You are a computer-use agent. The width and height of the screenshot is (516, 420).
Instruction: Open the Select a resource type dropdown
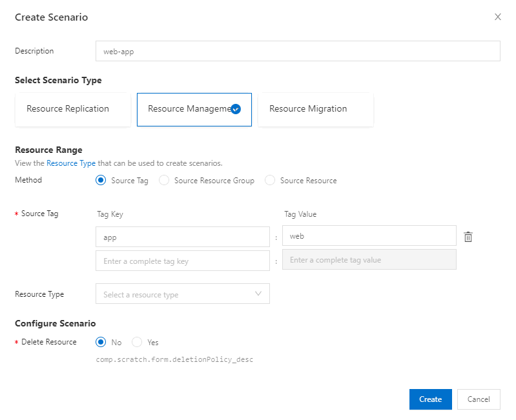[183, 294]
